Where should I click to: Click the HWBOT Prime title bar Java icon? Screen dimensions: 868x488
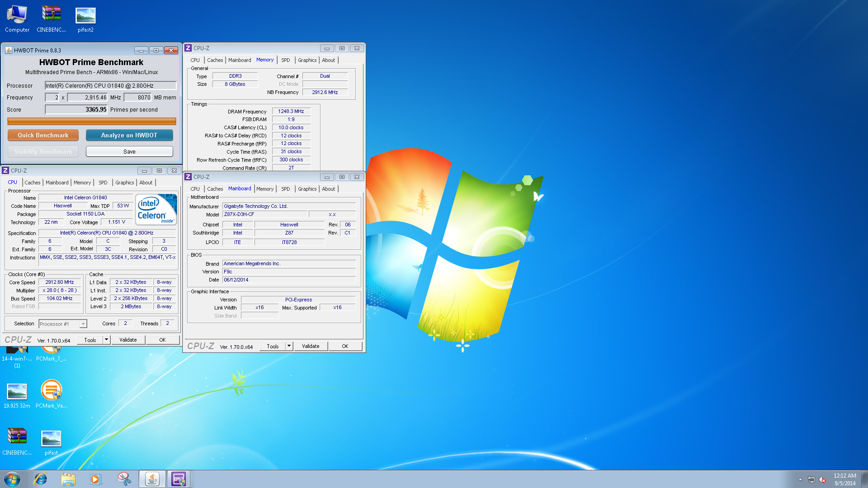coord(9,50)
